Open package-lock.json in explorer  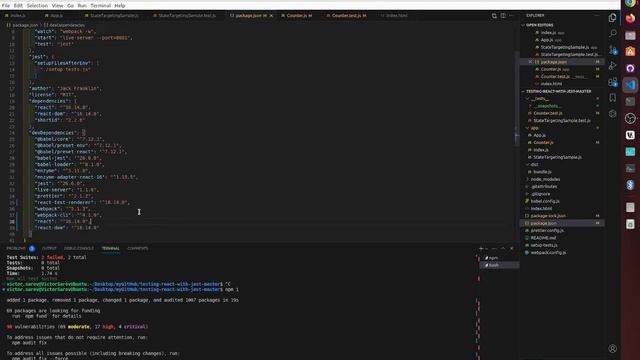(x=548, y=216)
